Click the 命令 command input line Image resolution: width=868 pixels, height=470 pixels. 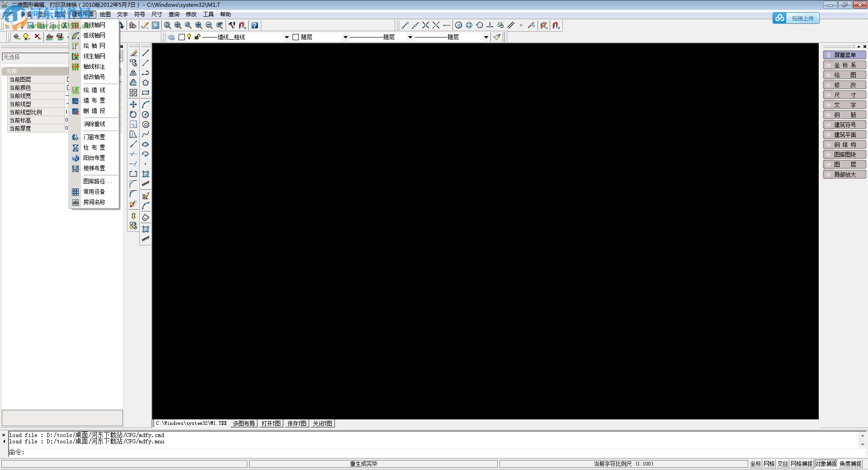(x=434, y=452)
